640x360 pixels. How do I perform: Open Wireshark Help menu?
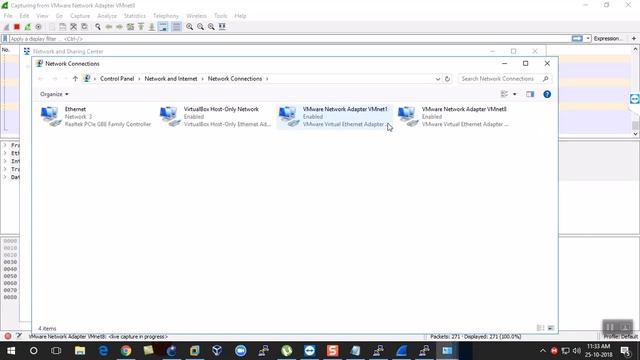tap(240, 16)
